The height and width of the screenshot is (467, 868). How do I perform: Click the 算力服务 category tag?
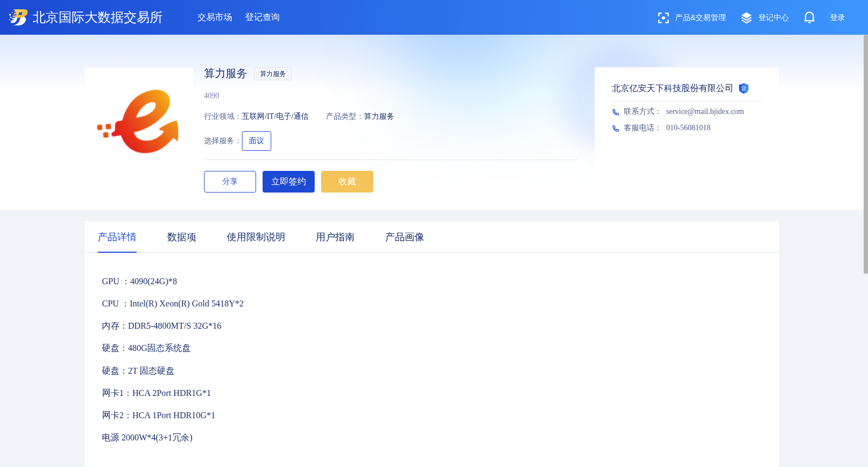point(273,74)
